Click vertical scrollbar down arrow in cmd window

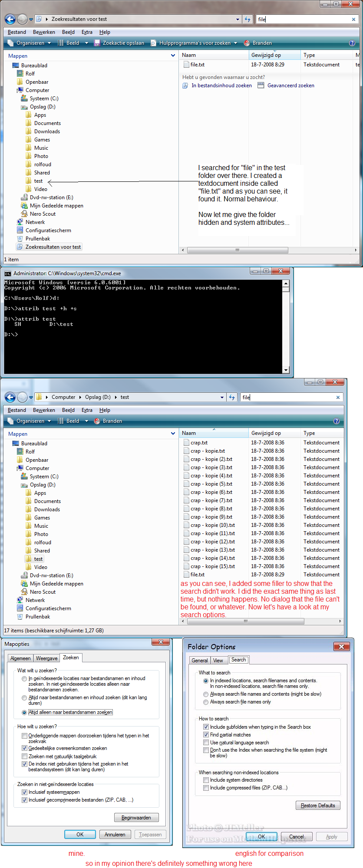(286, 370)
